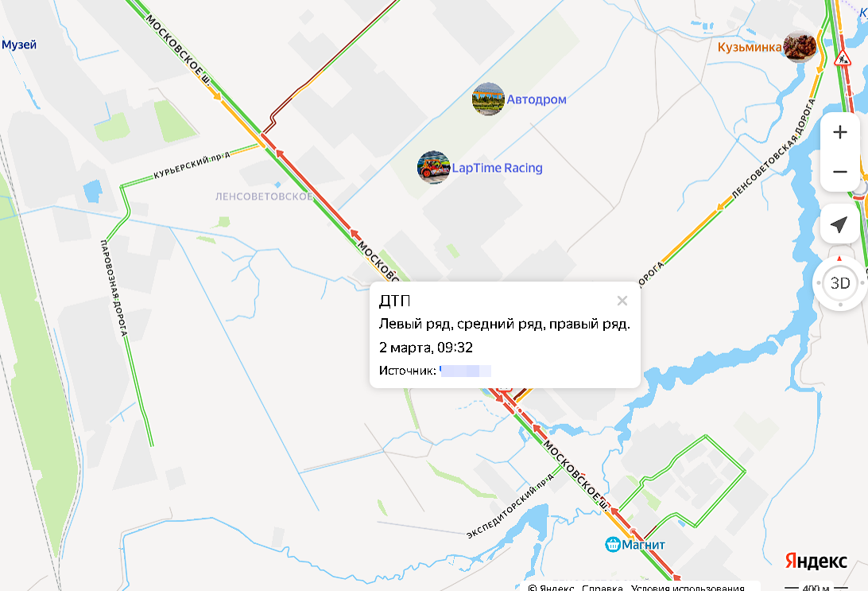Click the Магнит store label
Screen dimensions: 868x591
(643, 545)
